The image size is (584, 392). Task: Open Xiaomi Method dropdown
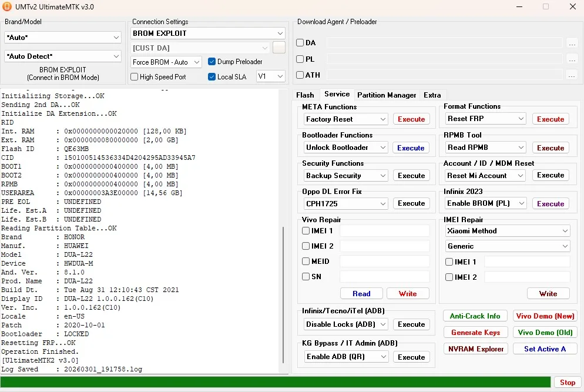[x=508, y=231]
